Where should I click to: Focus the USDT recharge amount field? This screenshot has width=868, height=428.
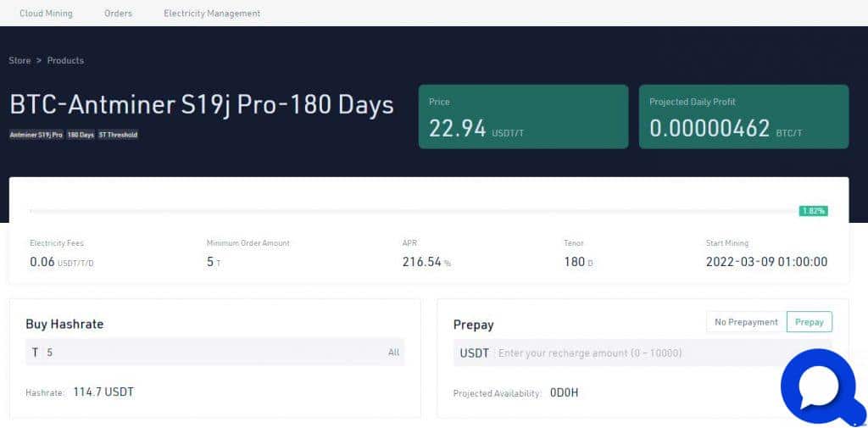[643, 353]
